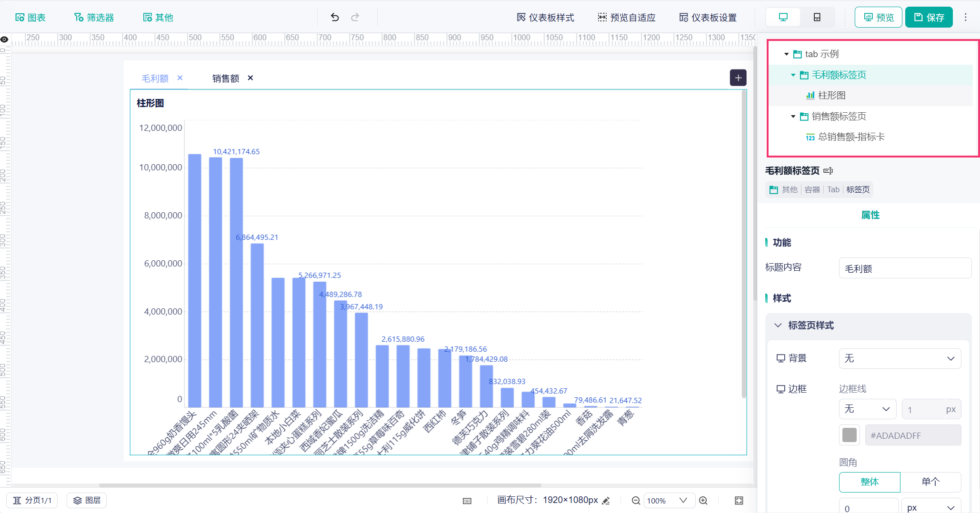This screenshot has width=980, height=513.
Task: Click the redo arrow icon
Action: (355, 18)
